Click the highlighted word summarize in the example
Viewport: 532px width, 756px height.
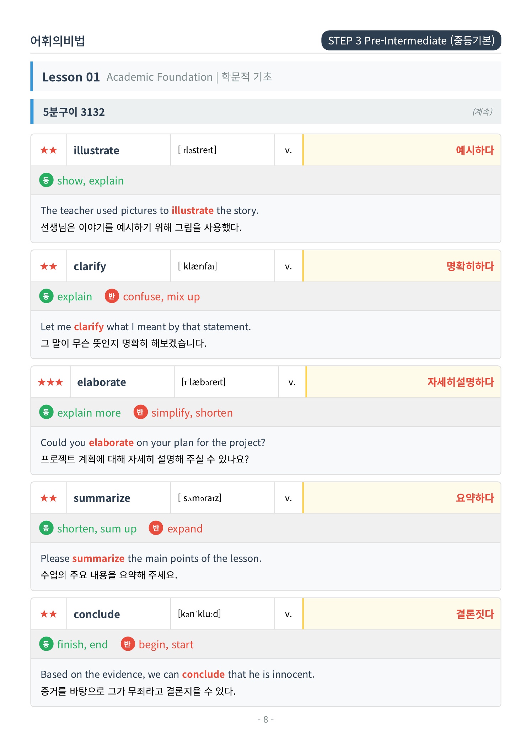tap(98, 558)
